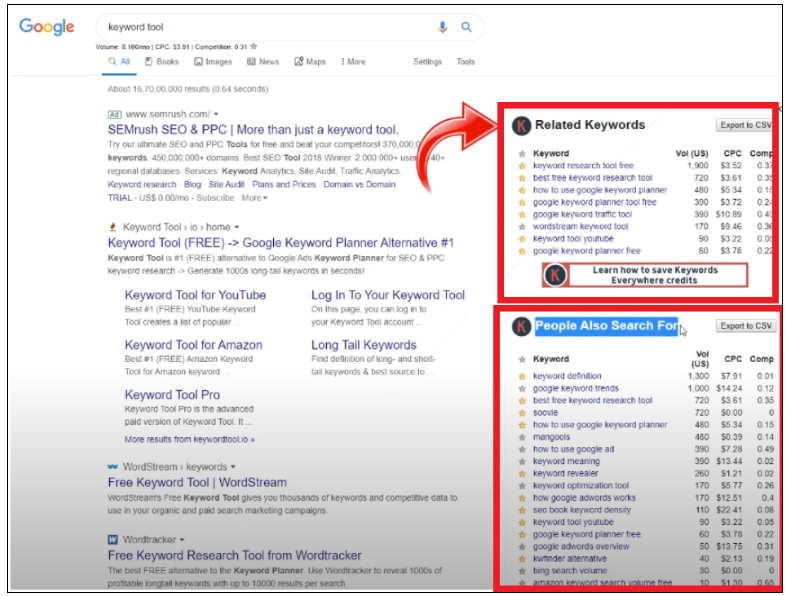Toggle star for 'google keyword traffic tool'
Screen dimensions: 788x596
[x=522, y=215]
